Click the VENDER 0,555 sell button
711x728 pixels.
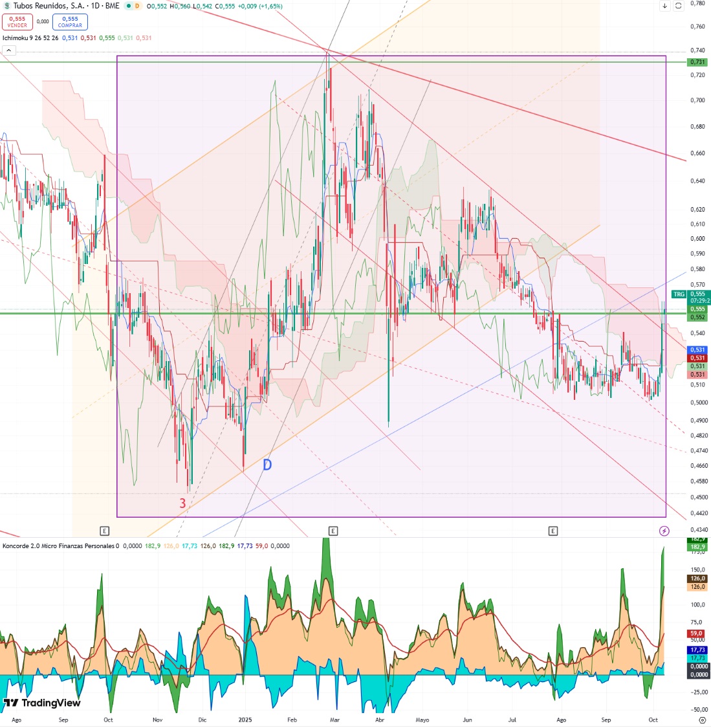click(17, 22)
